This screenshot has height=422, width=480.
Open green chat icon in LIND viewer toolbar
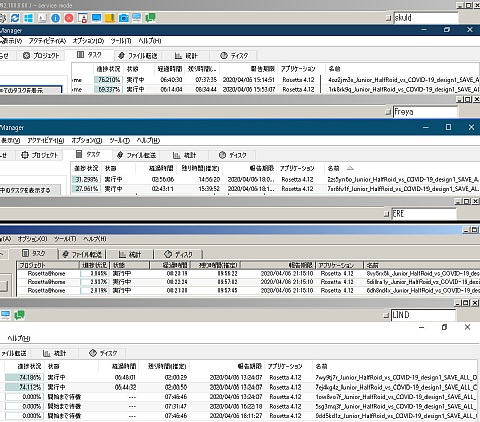coord(19,315)
